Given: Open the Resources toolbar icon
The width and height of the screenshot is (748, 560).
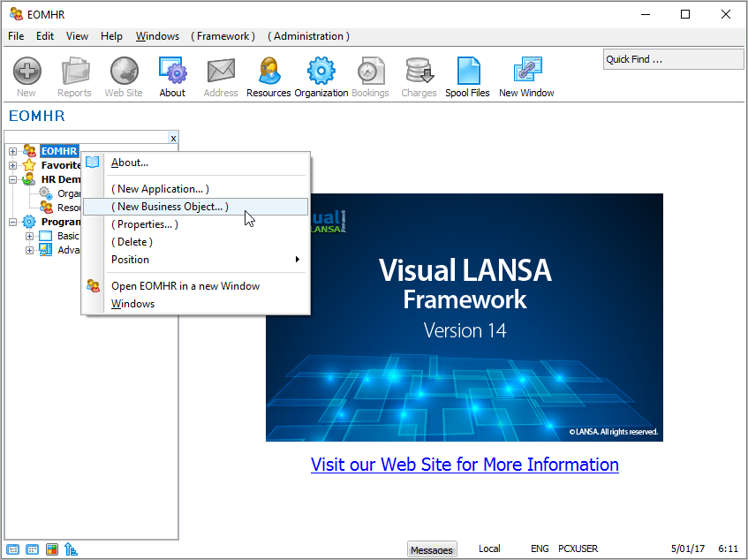Looking at the screenshot, I should tap(269, 71).
